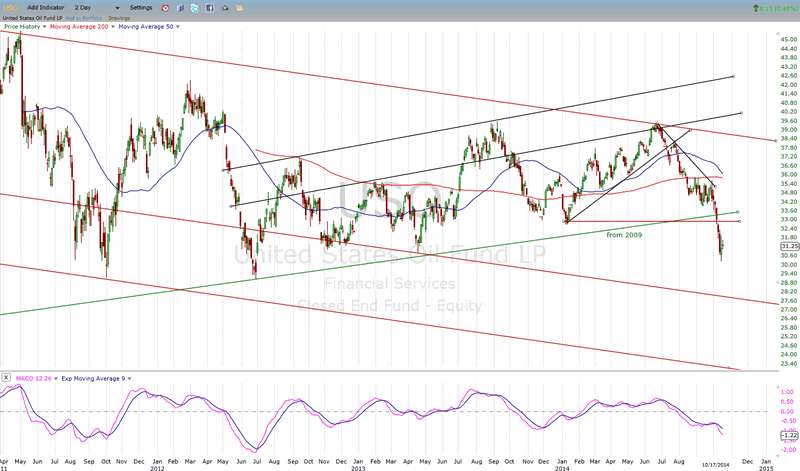The image size is (800, 471).
Task: Select the 'from 2009' trendline label
Action: click(625, 234)
